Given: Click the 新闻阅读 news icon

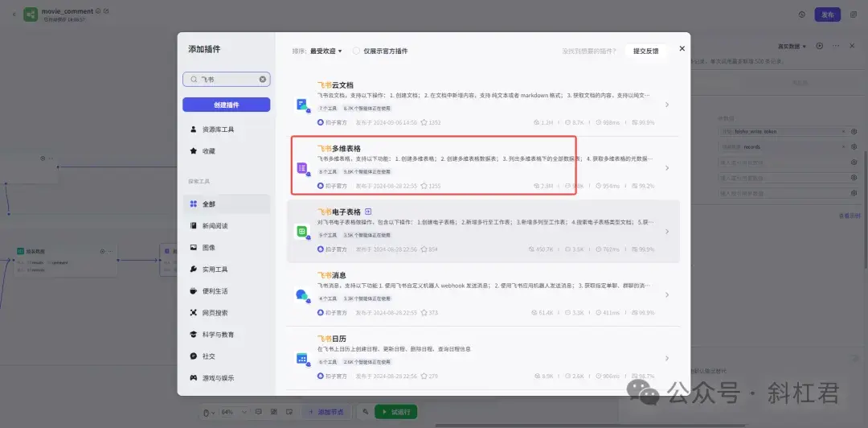Looking at the screenshot, I should (x=193, y=225).
